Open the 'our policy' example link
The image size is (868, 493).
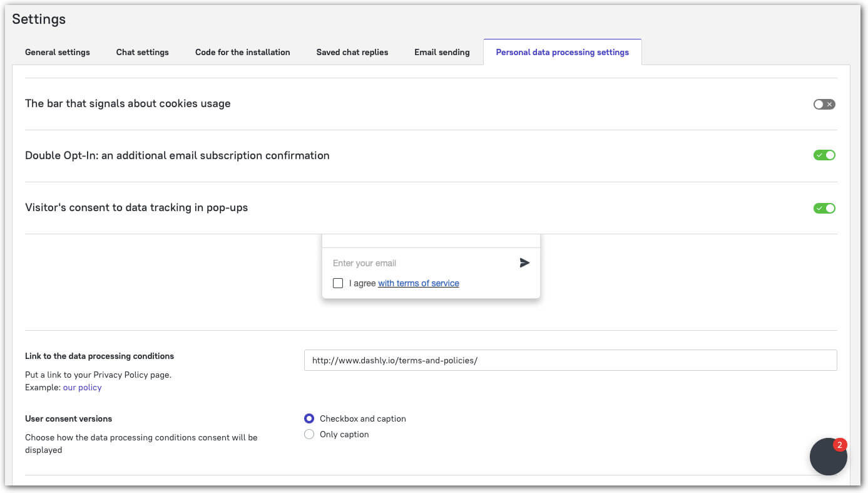[x=82, y=387]
